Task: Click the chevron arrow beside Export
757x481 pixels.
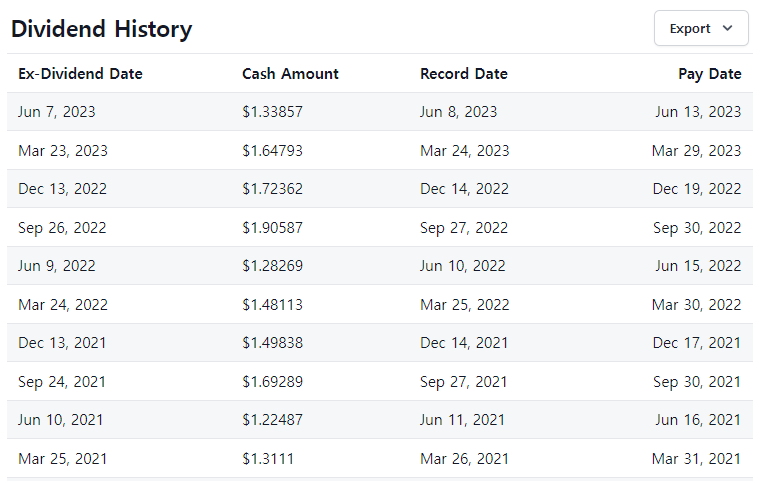Action: [727, 29]
